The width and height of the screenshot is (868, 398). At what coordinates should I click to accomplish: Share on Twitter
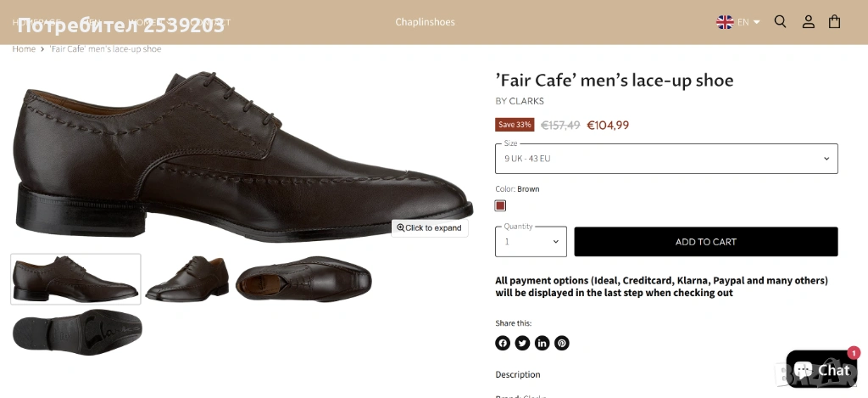pyautogui.click(x=522, y=343)
